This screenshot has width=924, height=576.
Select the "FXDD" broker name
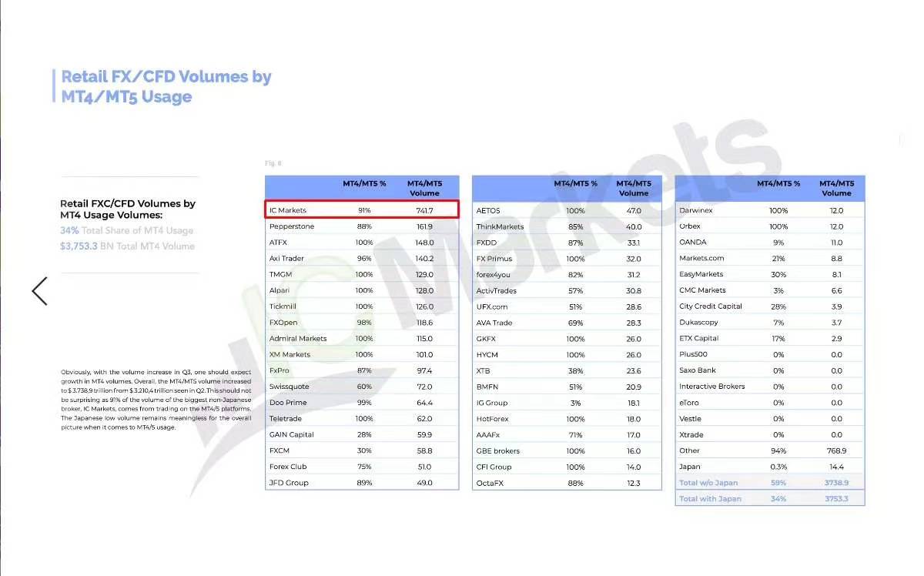pyautogui.click(x=487, y=243)
